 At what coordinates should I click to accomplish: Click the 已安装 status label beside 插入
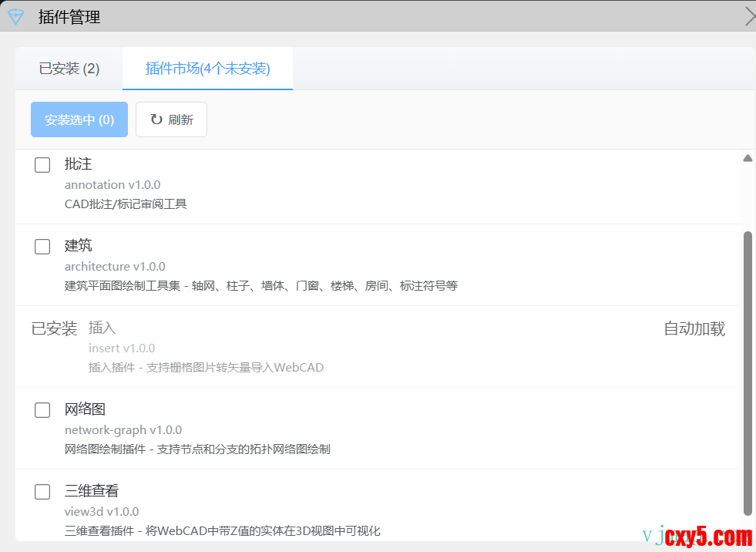pos(54,329)
